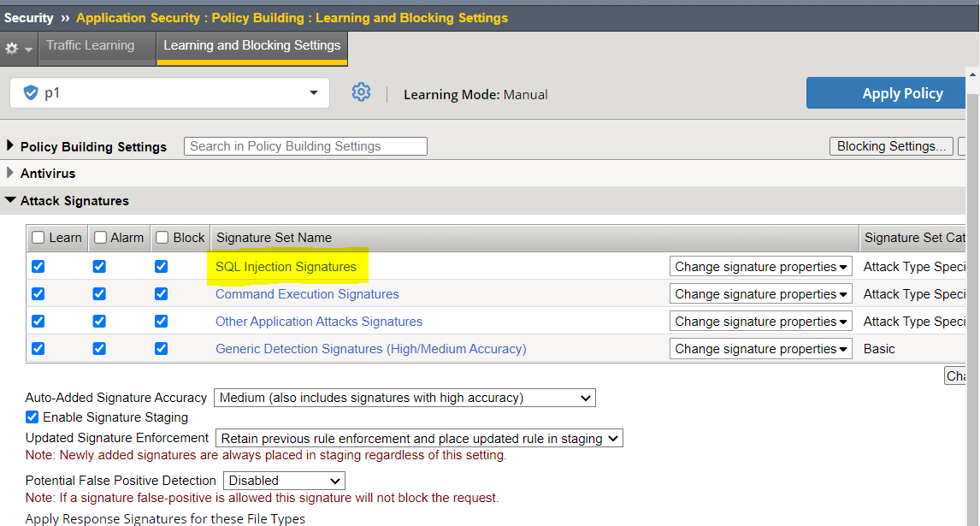Expand the Antivirus section
This screenshot has width=980, height=526.
[10, 173]
